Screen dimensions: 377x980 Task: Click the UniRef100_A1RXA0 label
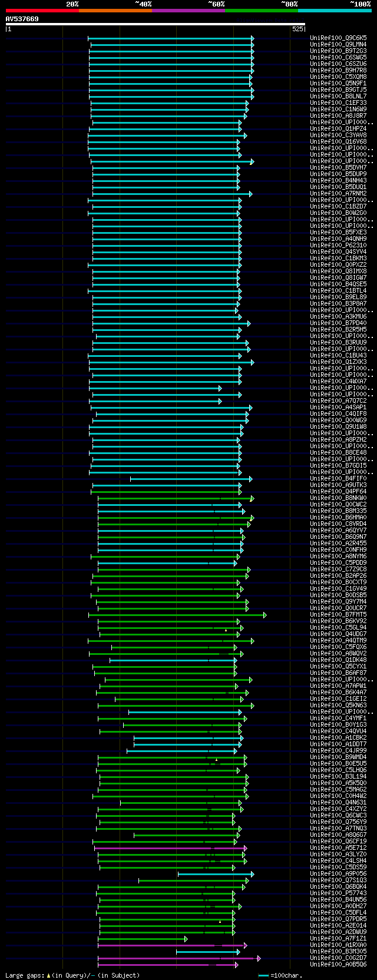pos(338,945)
